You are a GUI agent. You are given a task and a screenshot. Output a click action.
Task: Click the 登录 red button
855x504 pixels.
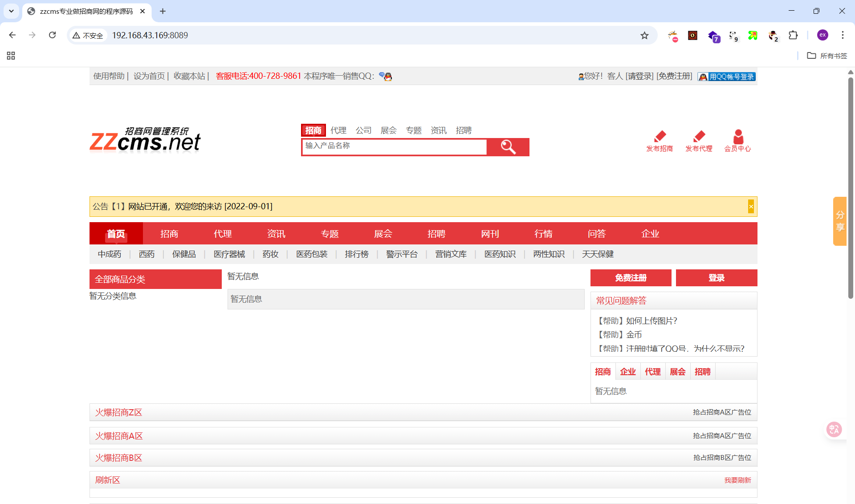point(716,278)
